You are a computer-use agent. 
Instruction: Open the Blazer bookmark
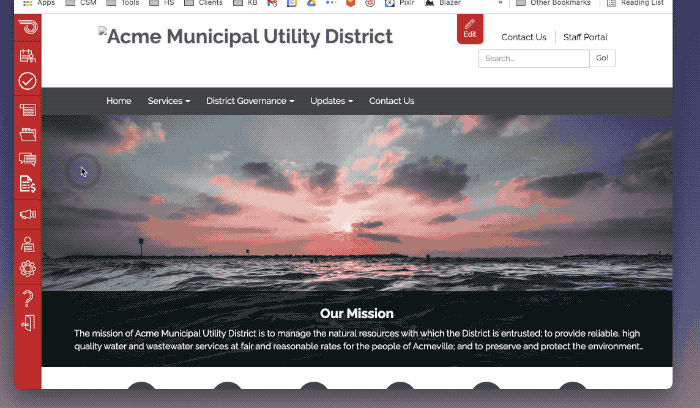(442, 3)
